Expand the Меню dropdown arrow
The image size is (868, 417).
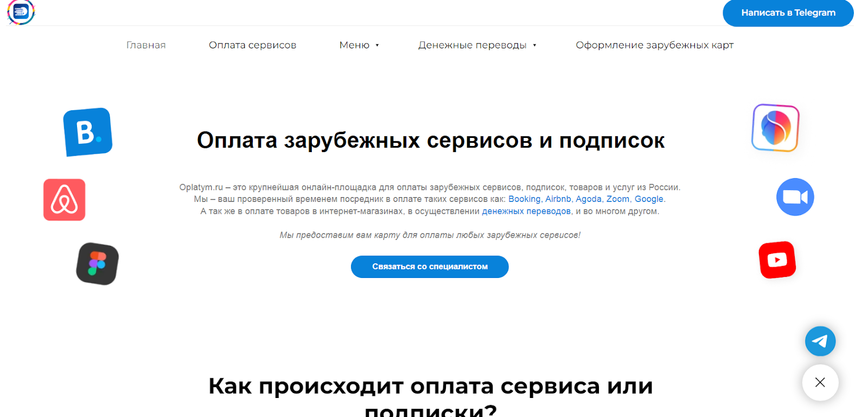(377, 46)
